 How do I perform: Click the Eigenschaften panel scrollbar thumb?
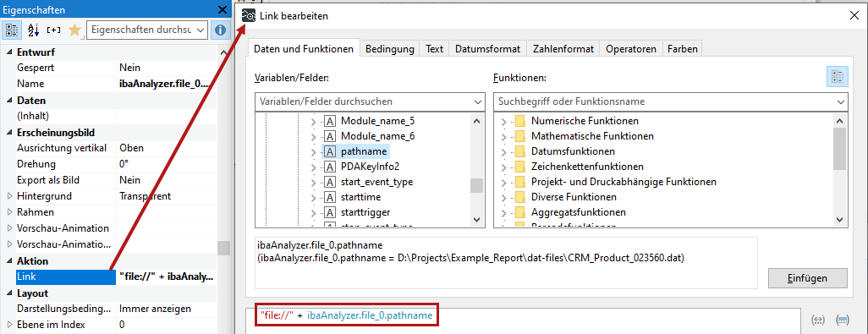click(x=223, y=249)
